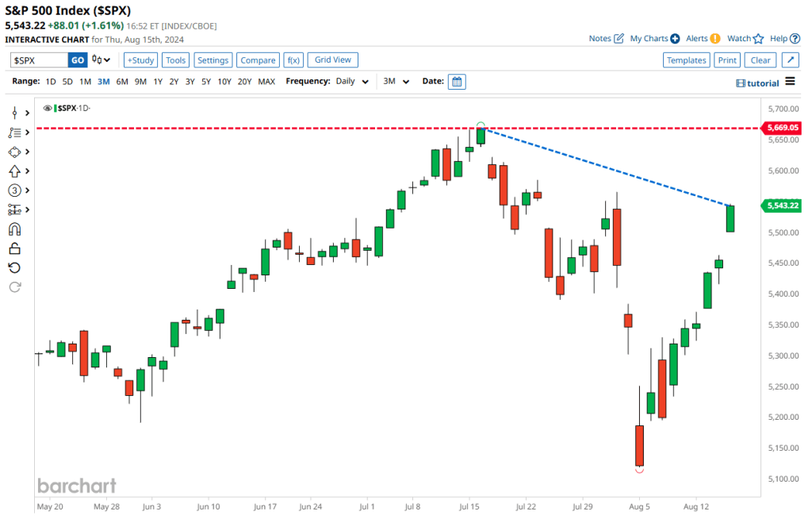Click the $SPX symbol input field

39,60
